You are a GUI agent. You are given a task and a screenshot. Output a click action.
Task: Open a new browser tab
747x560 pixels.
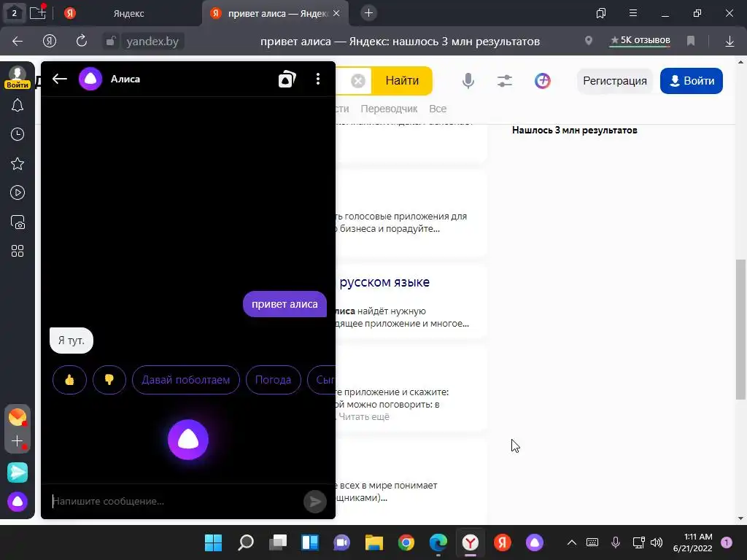368,13
